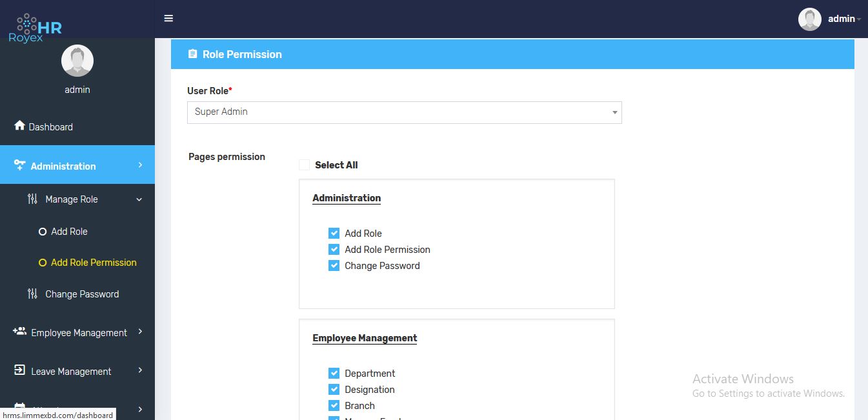
Task: Click Manage Role down chevron
Action: [139, 200]
